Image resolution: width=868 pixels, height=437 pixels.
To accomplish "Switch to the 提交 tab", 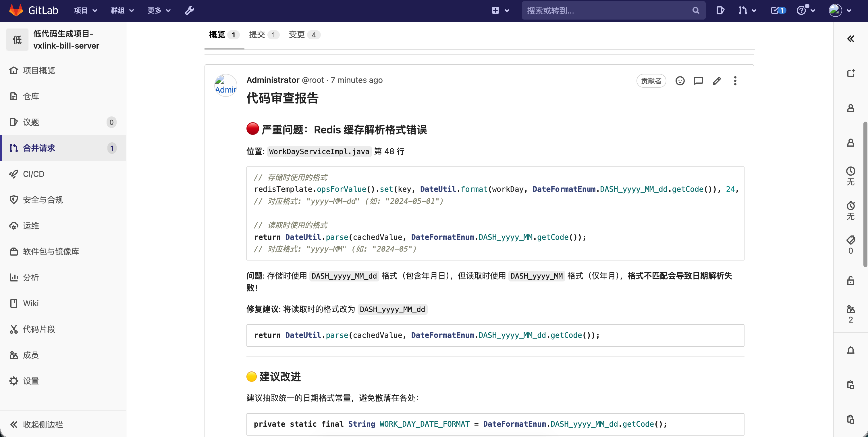I will point(264,35).
